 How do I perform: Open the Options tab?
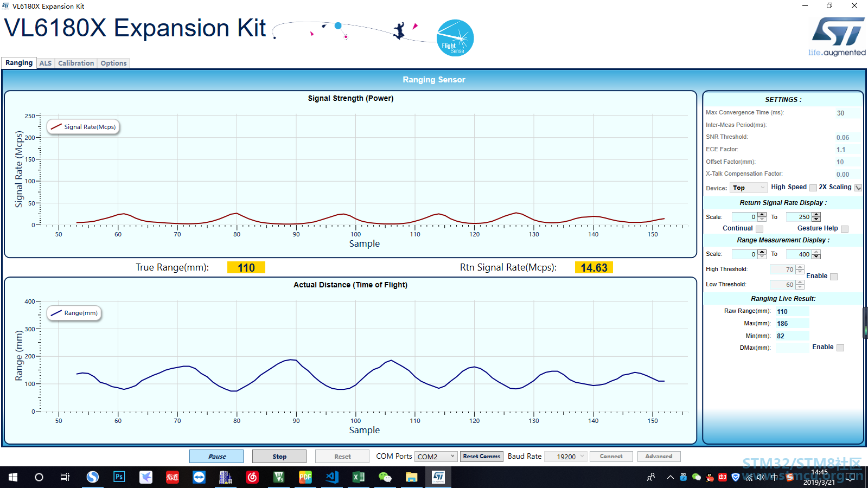coord(113,63)
